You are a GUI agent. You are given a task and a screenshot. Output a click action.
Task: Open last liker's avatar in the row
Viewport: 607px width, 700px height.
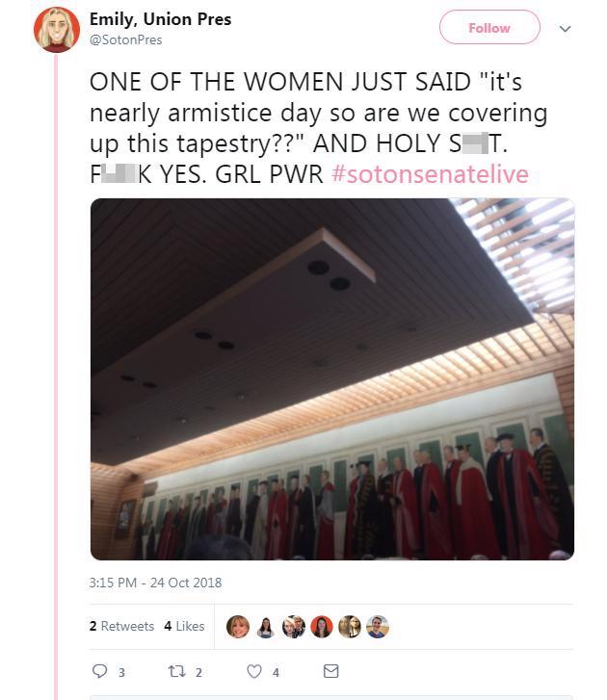click(x=378, y=626)
